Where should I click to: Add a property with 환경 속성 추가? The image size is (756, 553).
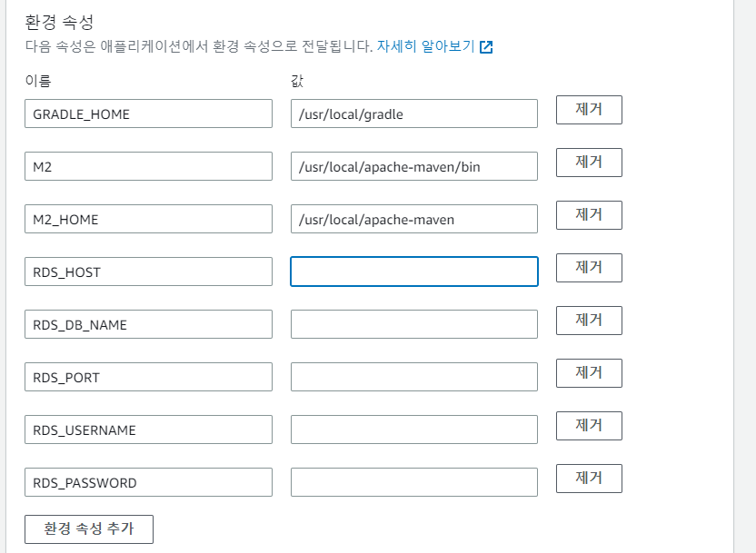pyautogui.click(x=89, y=529)
